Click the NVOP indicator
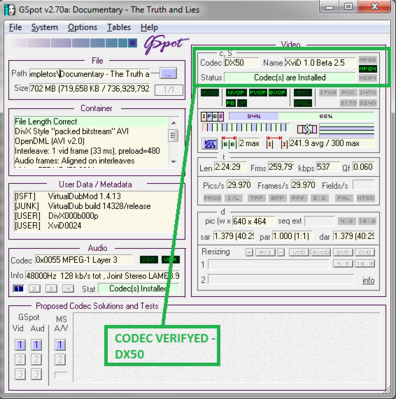 (x=236, y=92)
